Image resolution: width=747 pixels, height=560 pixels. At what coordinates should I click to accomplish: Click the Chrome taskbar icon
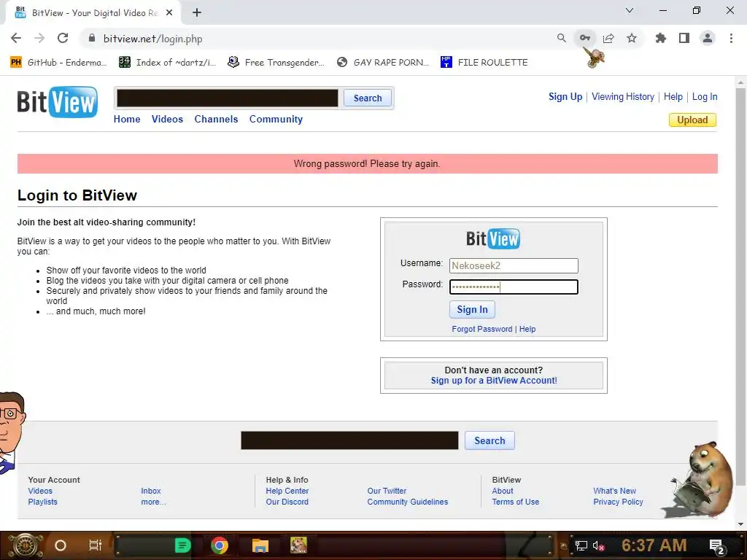point(220,545)
